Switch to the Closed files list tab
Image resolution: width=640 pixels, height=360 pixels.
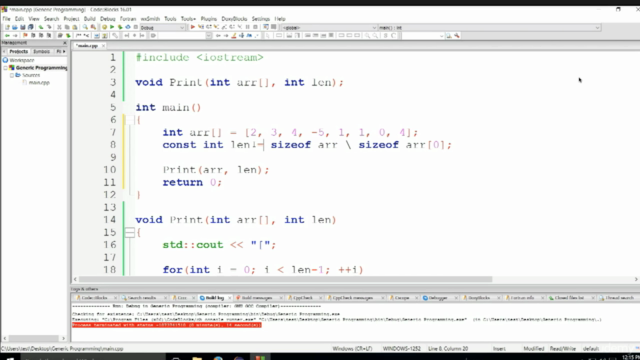[568, 298]
